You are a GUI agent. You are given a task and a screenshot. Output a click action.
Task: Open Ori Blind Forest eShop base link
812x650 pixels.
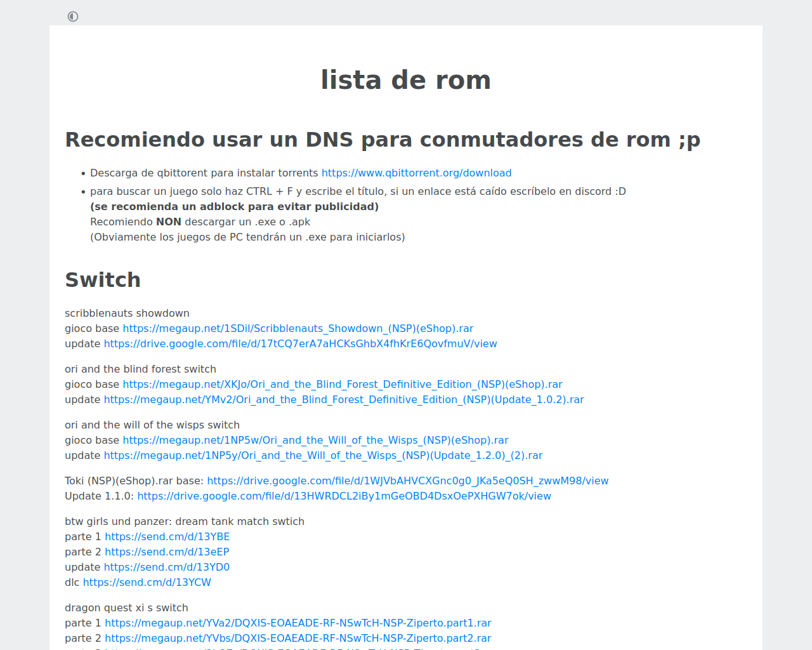343,385
